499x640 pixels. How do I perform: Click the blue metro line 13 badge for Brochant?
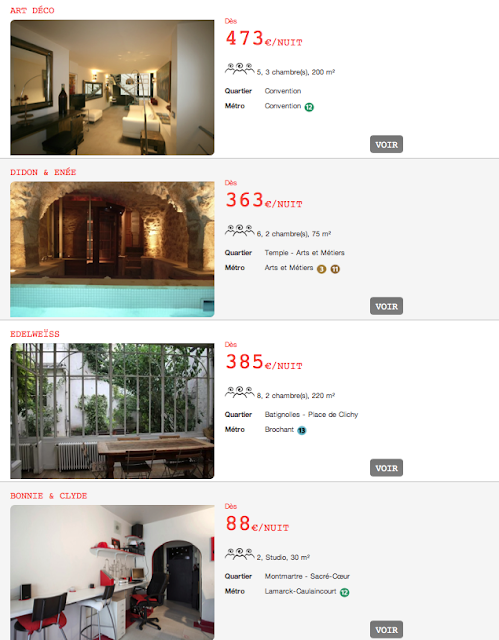[x=302, y=431]
